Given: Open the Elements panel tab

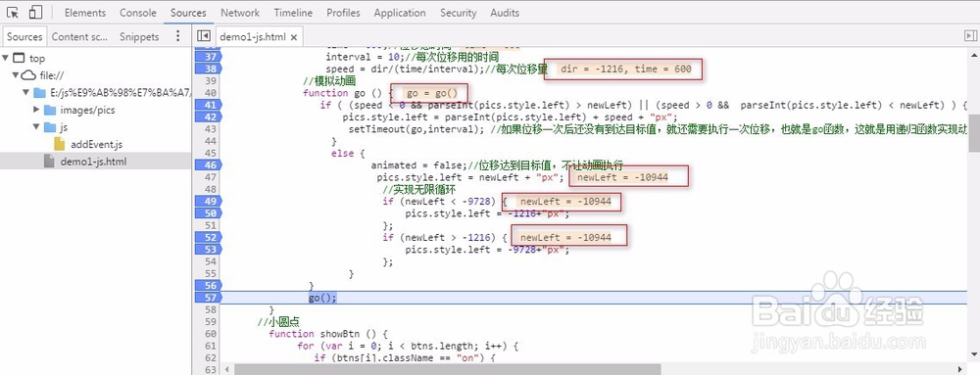Looking at the screenshot, I should pos(85,13).
